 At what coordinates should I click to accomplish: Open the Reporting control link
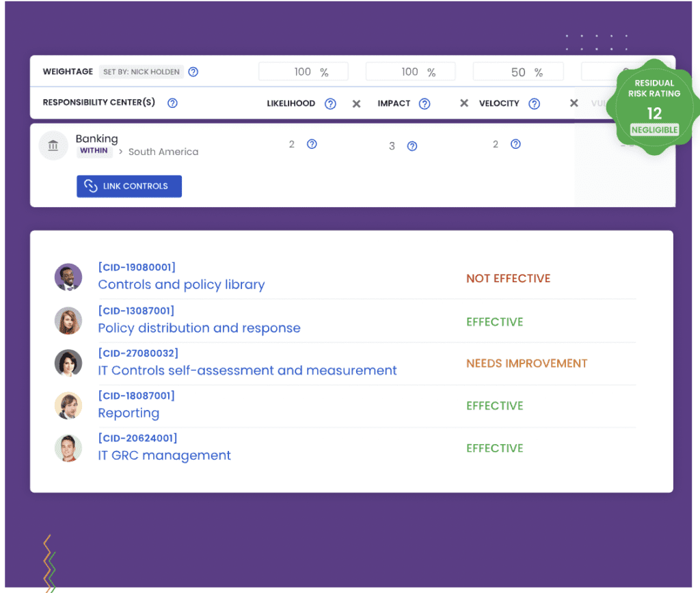coord(129,413)
